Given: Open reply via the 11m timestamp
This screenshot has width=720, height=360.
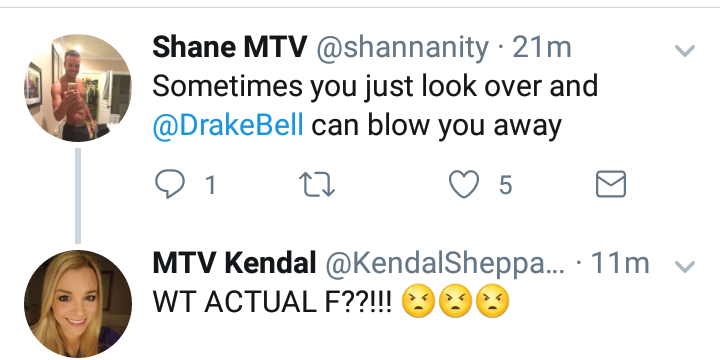Looking at the screenshot, I should pyautogui.click(x=620, y=263).
